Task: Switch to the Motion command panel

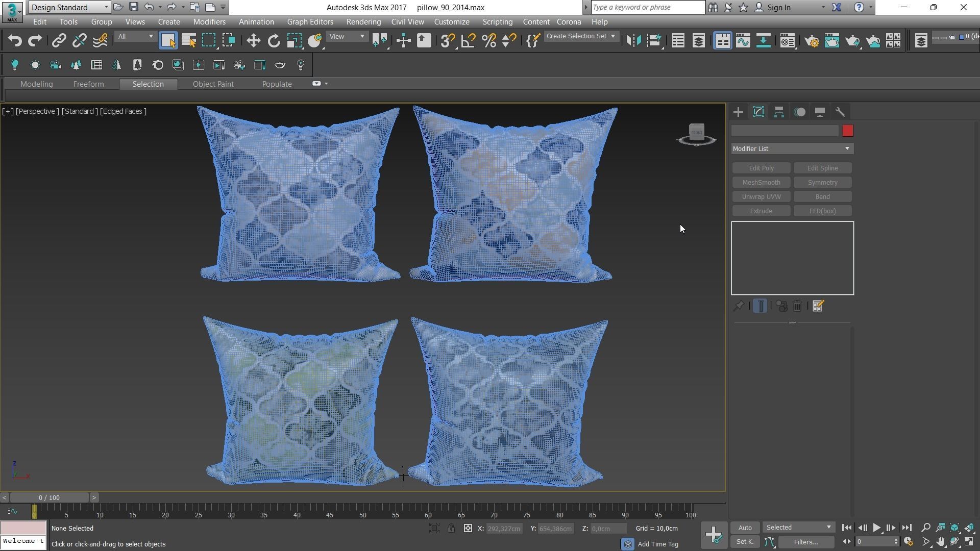Action: tap(800, 112)
